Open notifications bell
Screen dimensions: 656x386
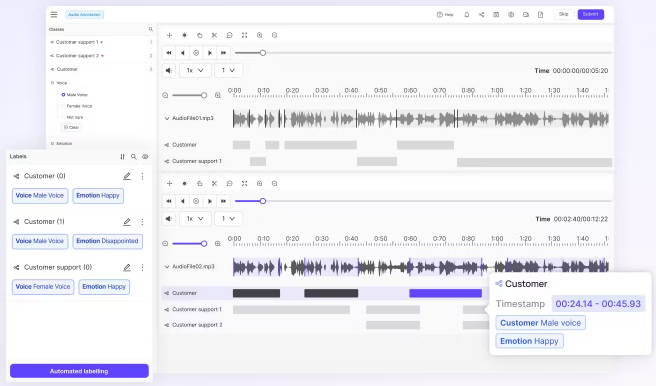tap(466, 15)
